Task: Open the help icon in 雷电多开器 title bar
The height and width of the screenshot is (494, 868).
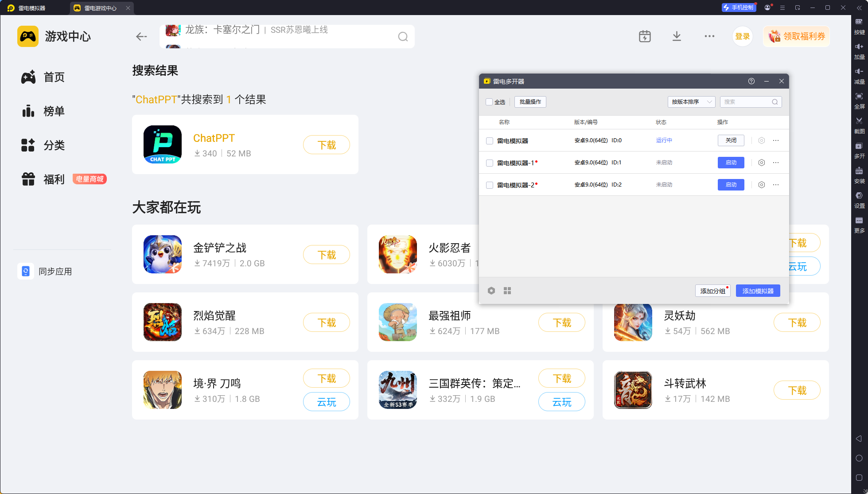Action: pyautogui.click(x=751, y=81)
